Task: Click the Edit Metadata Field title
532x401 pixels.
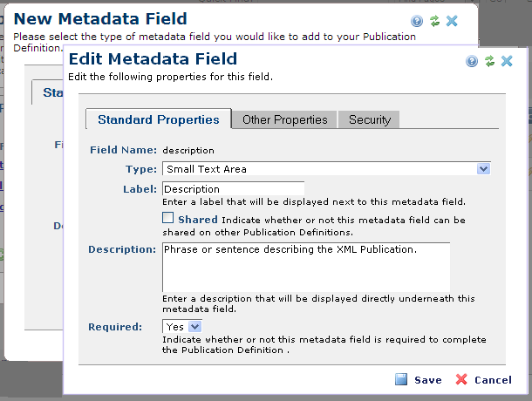Action: [x=152, y=59]
